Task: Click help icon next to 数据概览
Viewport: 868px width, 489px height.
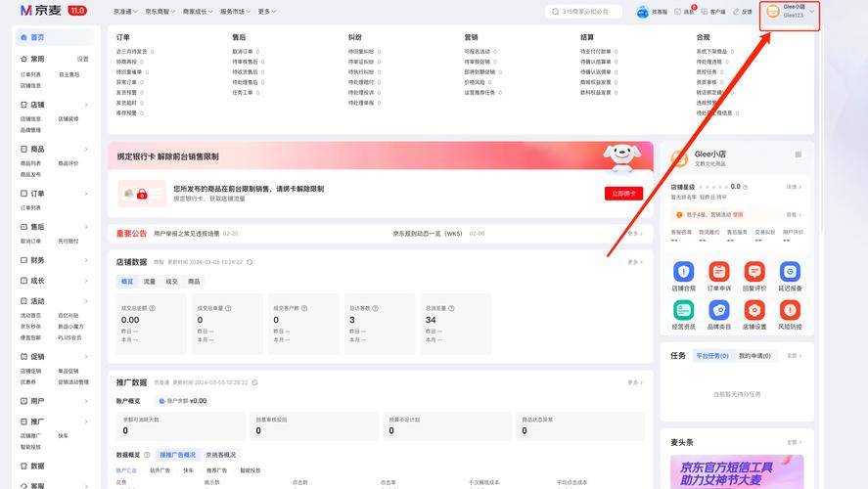Action: pyautogui.click(x=147, y=455)
